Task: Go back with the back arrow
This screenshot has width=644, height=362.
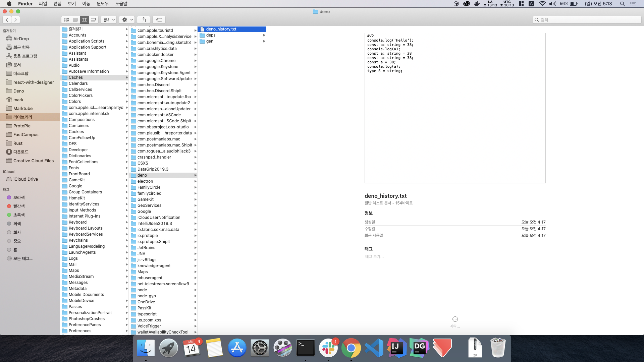Action: pos(7,20)
